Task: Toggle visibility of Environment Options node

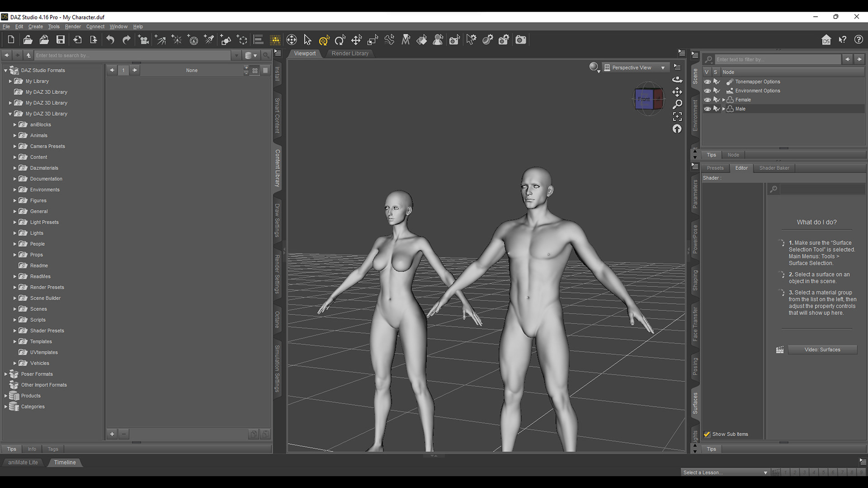Action: coord(708,91)
